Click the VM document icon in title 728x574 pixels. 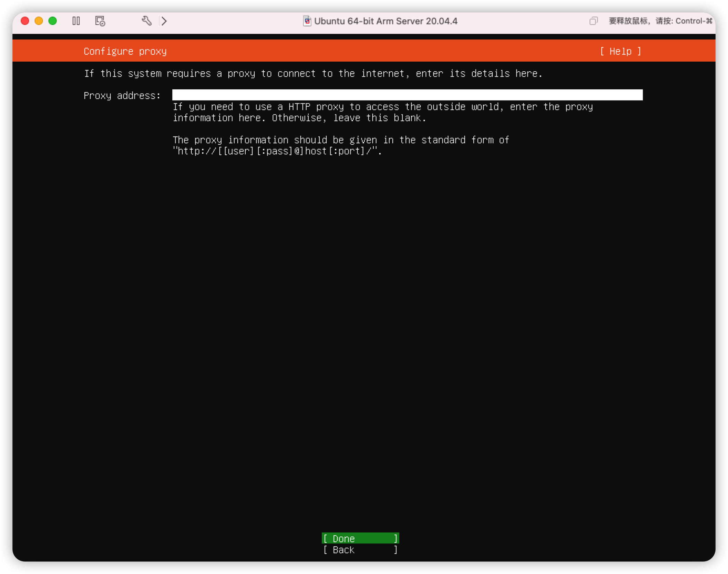coord(307,21)
